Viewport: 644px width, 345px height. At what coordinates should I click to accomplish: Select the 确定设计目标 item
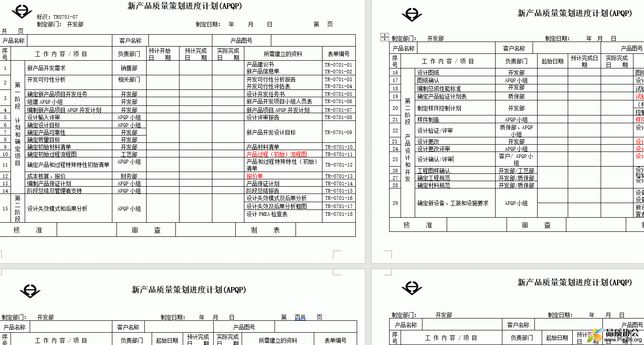coord(43,125)
